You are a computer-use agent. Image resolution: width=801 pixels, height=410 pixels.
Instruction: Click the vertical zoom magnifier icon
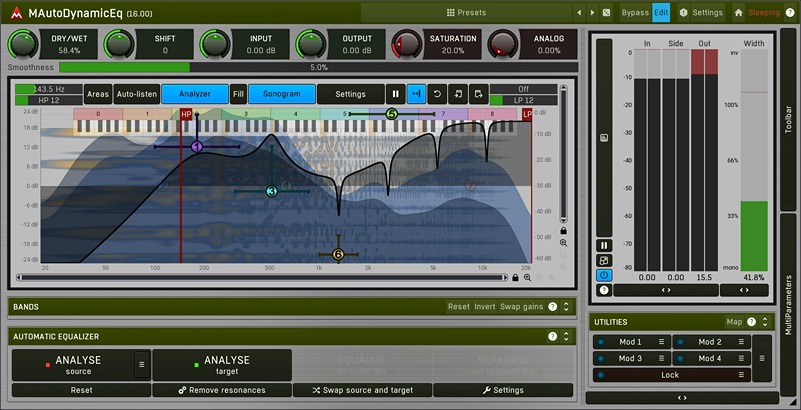pyautogui.click(x=563, y=243)
